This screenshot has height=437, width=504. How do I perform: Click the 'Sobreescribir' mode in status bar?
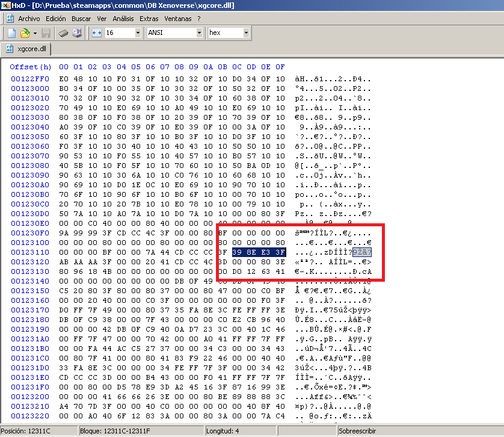(357, 431)
